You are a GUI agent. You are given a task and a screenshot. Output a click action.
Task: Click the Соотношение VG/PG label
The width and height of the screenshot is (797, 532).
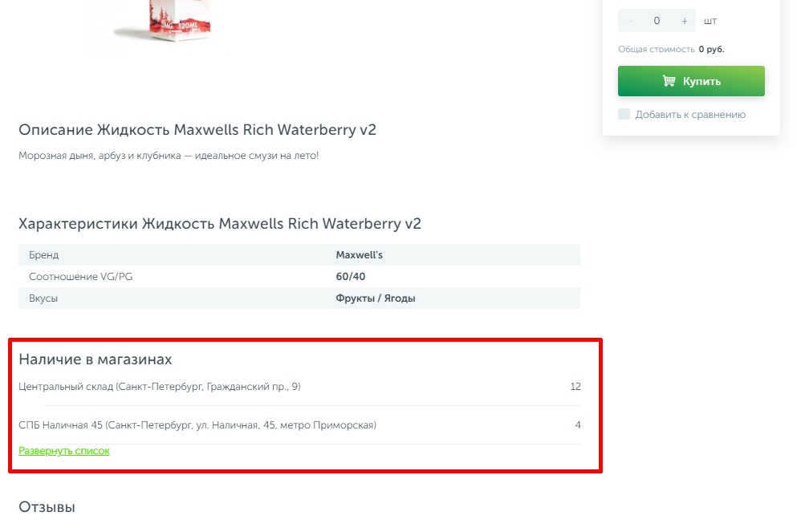pos(81,277)
